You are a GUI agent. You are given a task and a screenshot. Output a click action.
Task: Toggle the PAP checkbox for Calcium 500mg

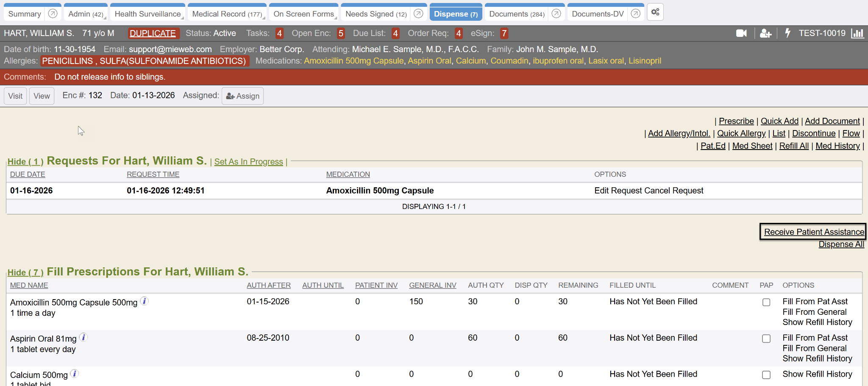766,375
